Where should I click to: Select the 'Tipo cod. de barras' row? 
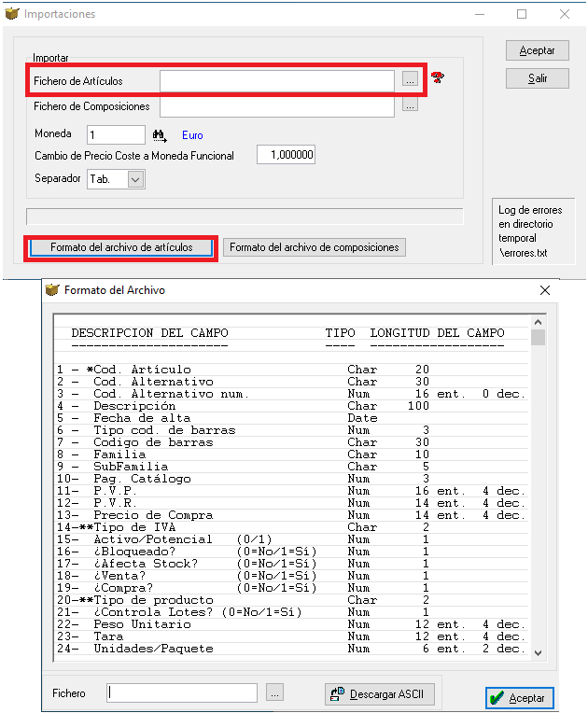point(291,430)
